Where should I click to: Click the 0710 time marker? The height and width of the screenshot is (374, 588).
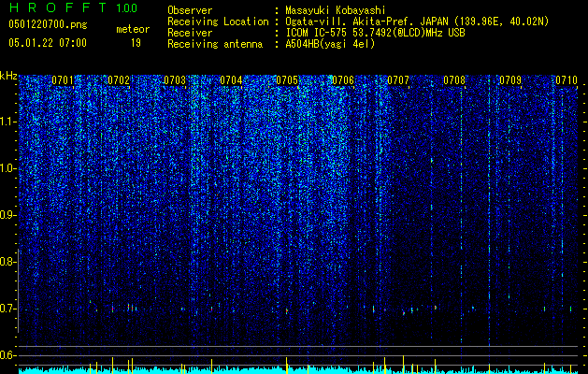pos(566,80)
